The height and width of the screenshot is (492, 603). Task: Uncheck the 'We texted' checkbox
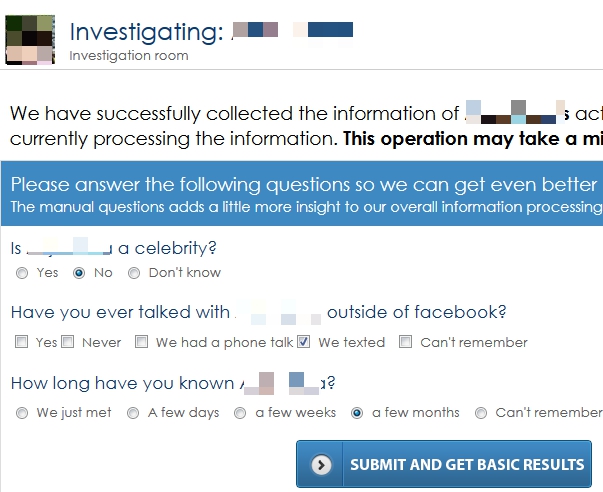304,342
